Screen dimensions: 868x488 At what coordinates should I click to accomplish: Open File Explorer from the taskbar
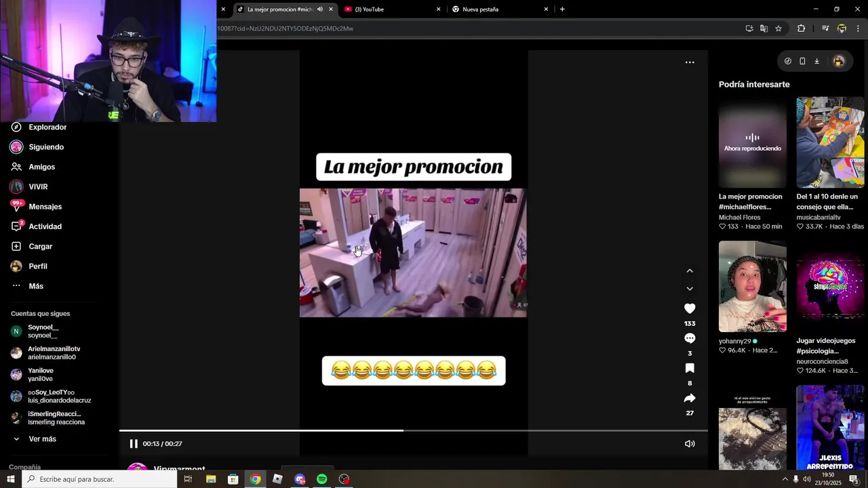[x=211, y=479]
